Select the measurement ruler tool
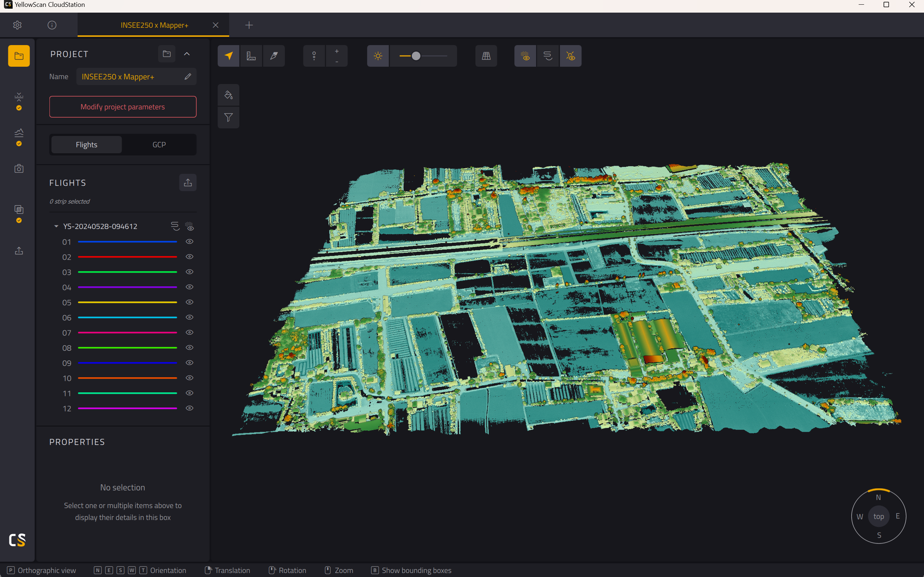The image size is (924, 577). tap(251, 56)
